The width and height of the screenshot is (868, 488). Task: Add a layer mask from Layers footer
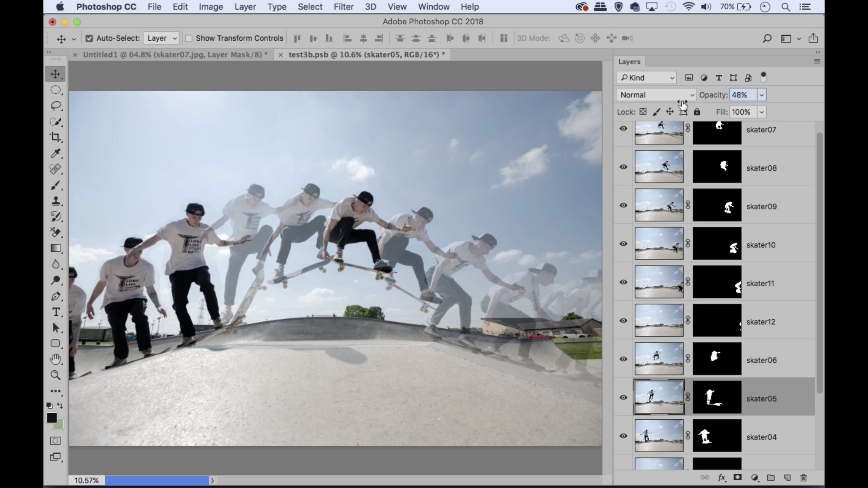coord(737,478)
